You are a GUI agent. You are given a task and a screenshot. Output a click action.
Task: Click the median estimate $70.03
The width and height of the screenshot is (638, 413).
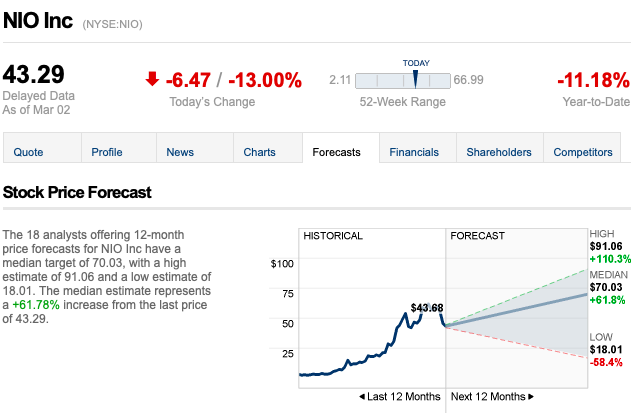point(606,287)
